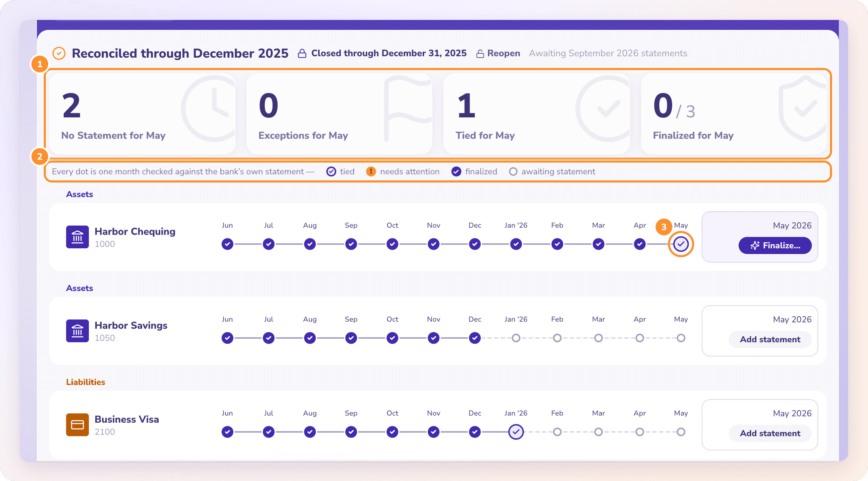This screenshot has height=481, width=868.
Task: Select Business Visa Feb awaiting dot
Action: pyautogui.click(x=557, y=432)
